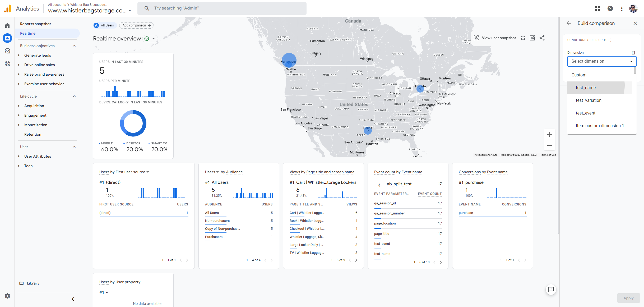Go back from Build comparison panel
Screen dimensions: 644x307
tap(569, 23)
